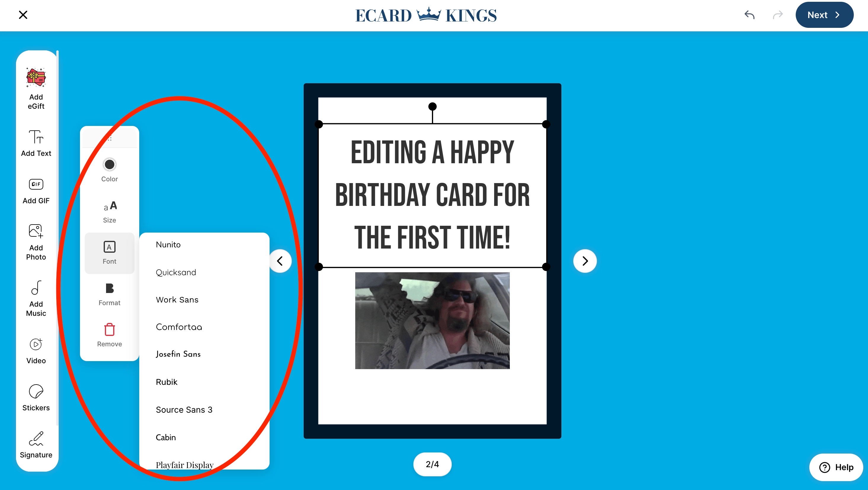
Task: Click the 2/4 page indicator
Action: (432, 465)
